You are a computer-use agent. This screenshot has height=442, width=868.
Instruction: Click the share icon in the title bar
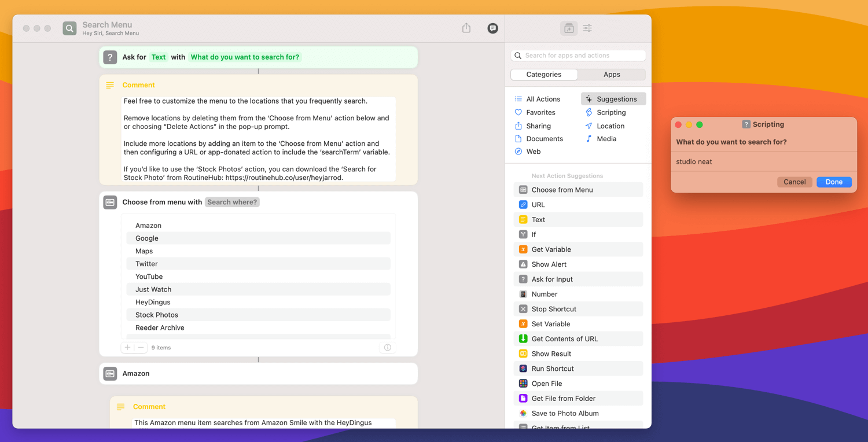click(x=466, y=28)
